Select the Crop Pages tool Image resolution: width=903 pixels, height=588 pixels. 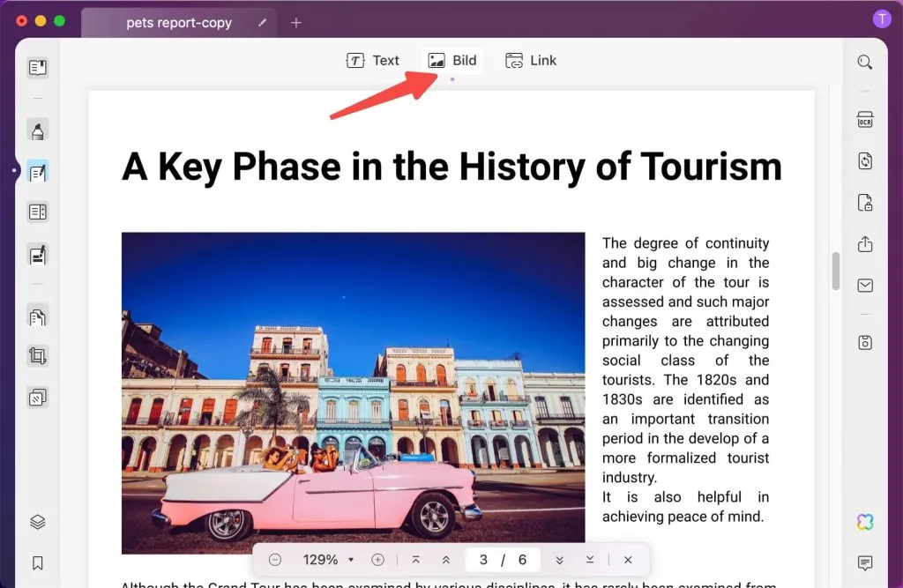point(37,356)
